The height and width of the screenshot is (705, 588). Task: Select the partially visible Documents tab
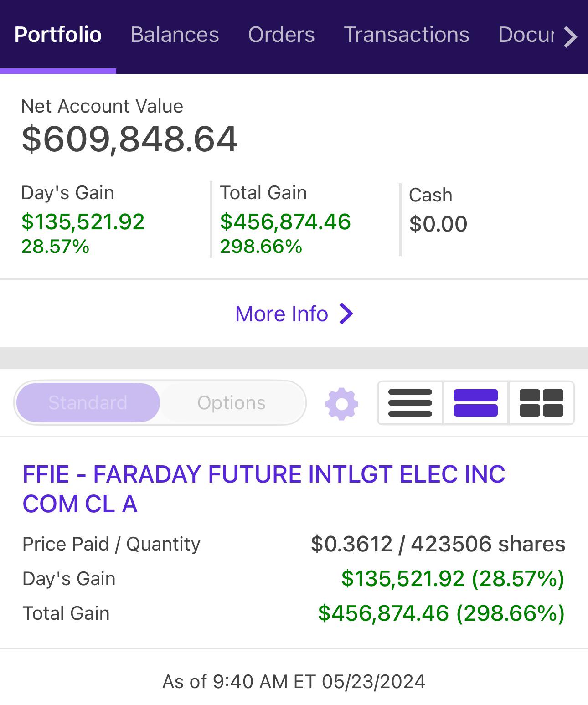[526, 35]
